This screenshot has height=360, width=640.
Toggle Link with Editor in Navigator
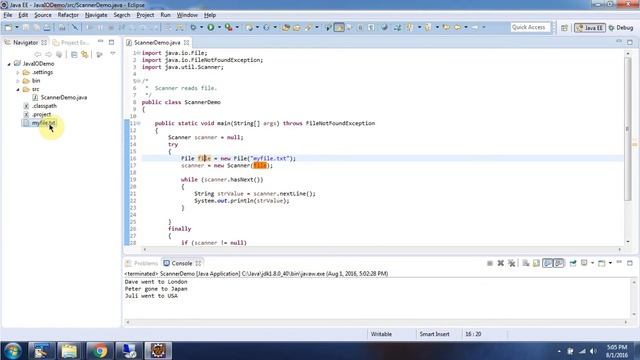coord(85,54)
